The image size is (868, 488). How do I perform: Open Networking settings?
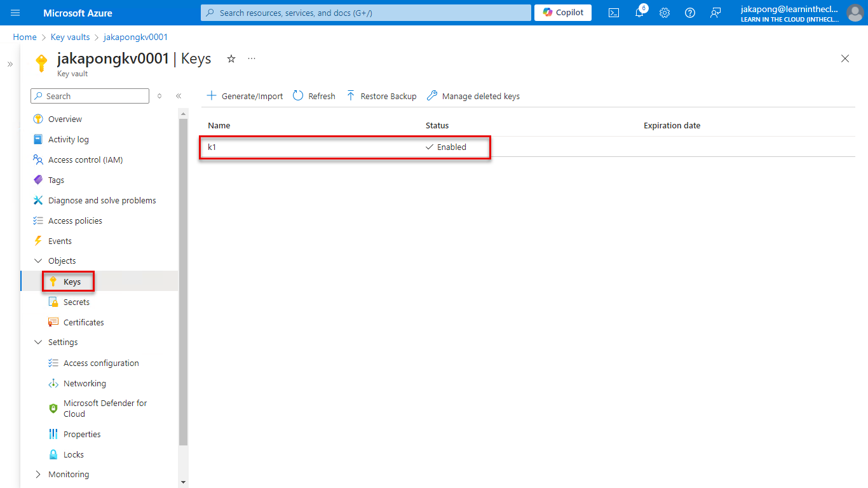[85, 383]
